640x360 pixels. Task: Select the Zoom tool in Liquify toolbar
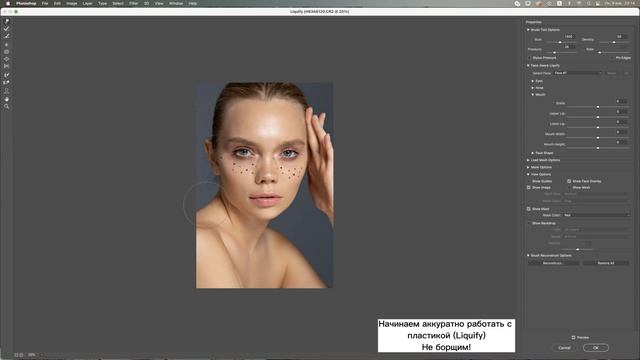(7, 107)
